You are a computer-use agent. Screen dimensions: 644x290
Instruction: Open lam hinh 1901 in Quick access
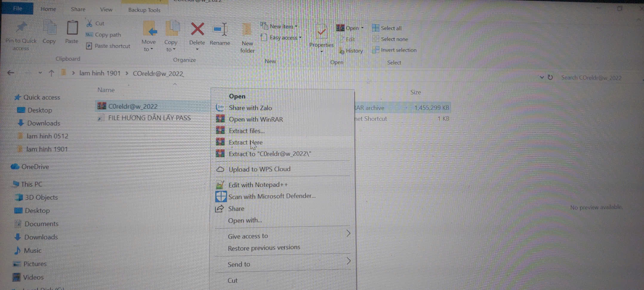pos(47,149)
